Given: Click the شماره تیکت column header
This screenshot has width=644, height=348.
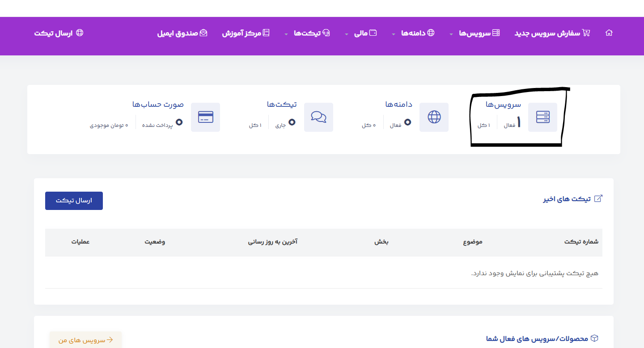Looking at the screenshot, I should (x=581, y=242).
